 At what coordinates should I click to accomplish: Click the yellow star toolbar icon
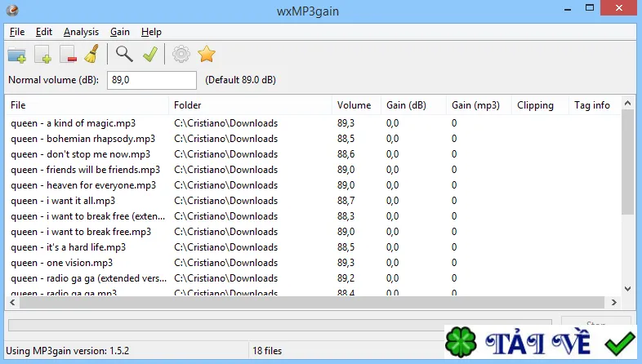click(x=207, y=54)
